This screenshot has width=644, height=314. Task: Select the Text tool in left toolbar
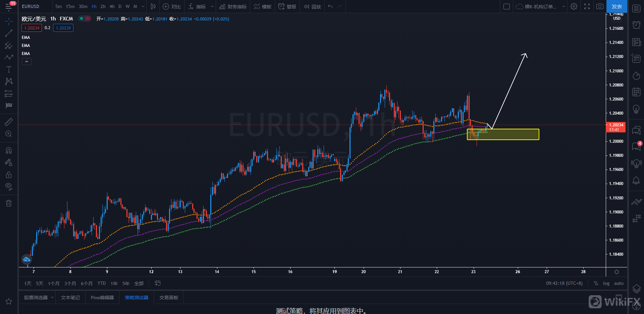(x=9, y=69)
